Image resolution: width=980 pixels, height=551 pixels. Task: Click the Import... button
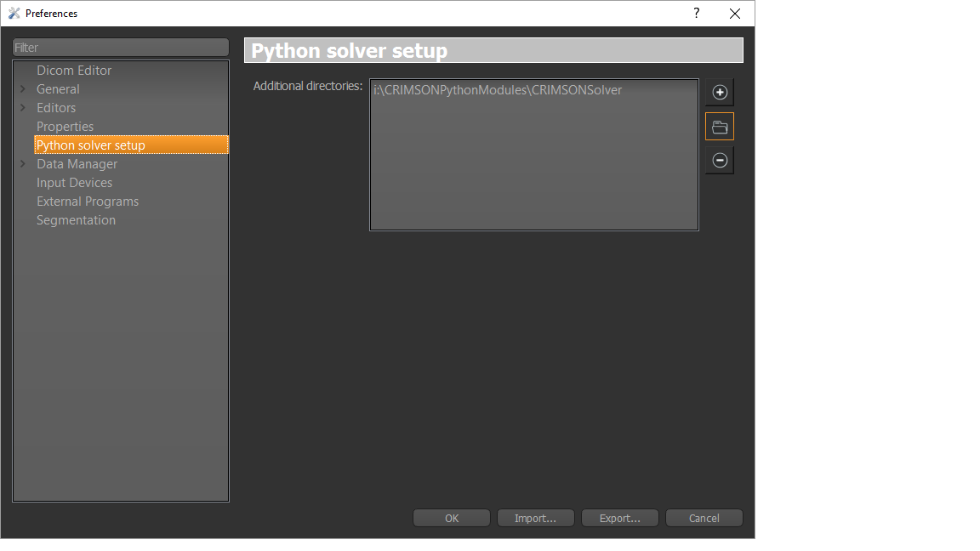click(535, 518)
